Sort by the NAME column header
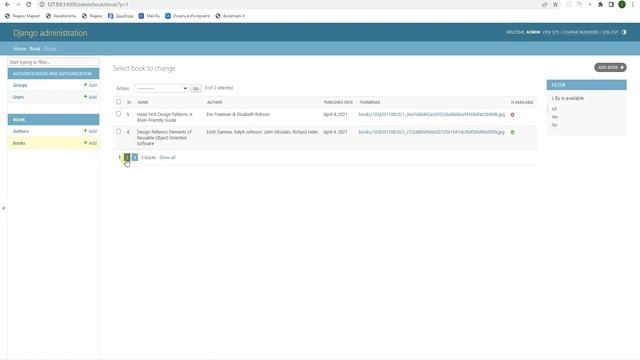The height and width of the screenshot is (360, 640). tap(143, 102)
